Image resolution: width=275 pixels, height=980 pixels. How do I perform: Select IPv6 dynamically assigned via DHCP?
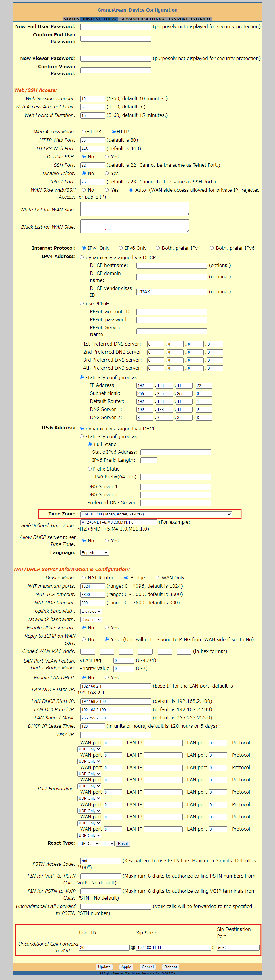[82, 429]
